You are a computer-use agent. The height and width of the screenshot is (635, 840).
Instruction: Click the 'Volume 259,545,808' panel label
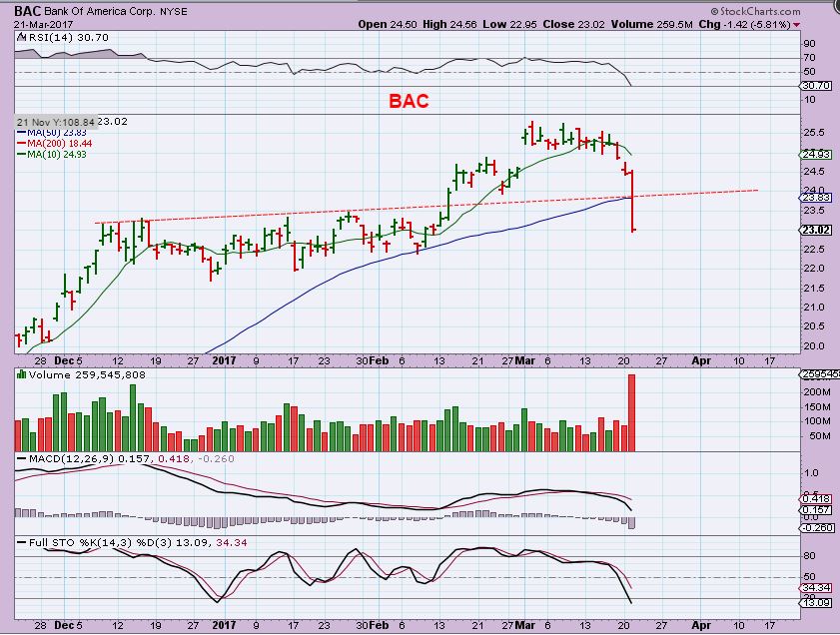point(87,374)
